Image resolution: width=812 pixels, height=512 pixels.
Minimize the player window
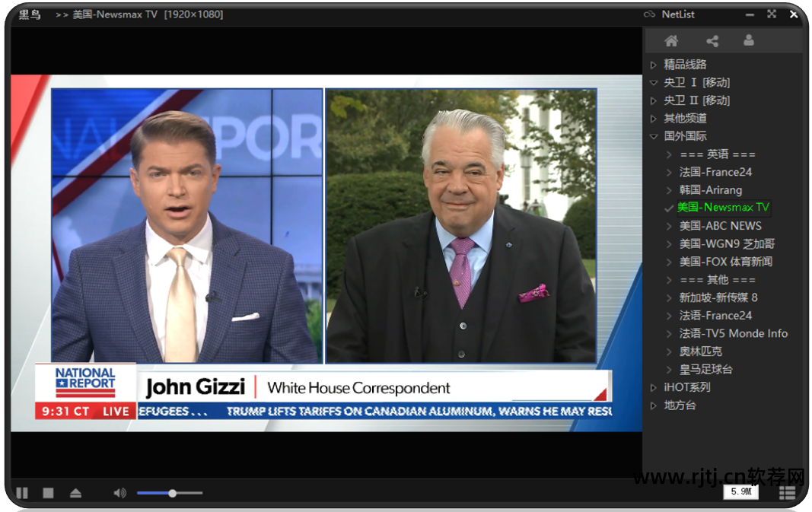click(x=750, y=14)
